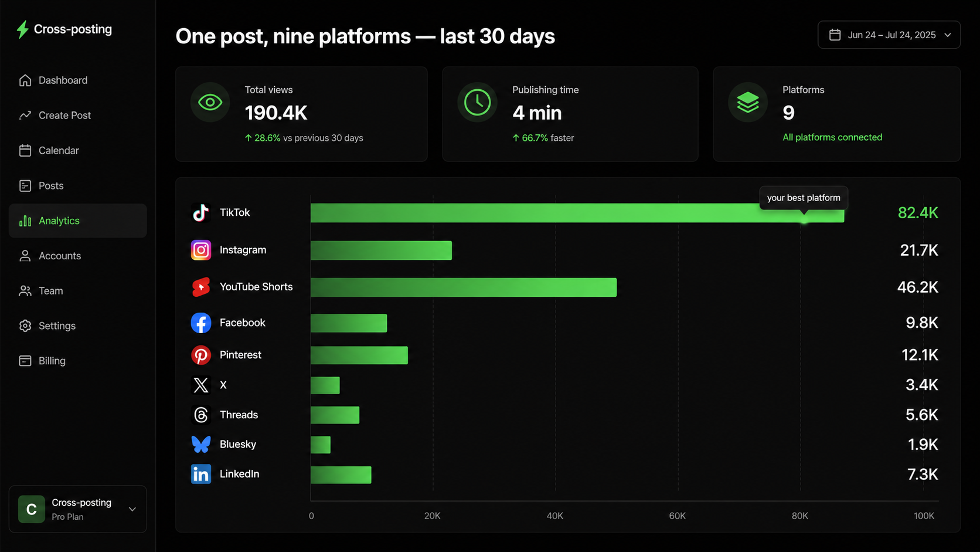
Task: Click the 12.1K Pinterest value
Action: click(x=920, y=355)
